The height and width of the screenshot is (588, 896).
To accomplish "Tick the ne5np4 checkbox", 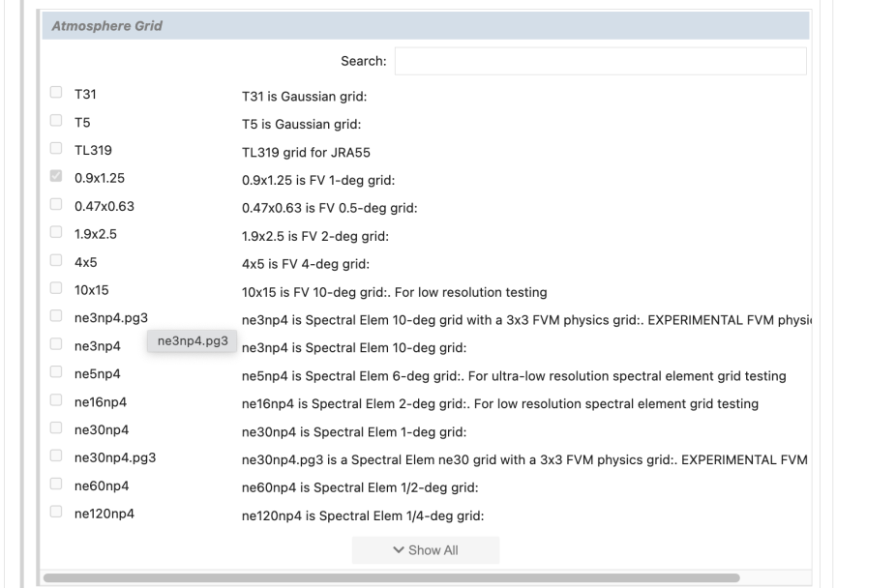I will click(56, 372).
